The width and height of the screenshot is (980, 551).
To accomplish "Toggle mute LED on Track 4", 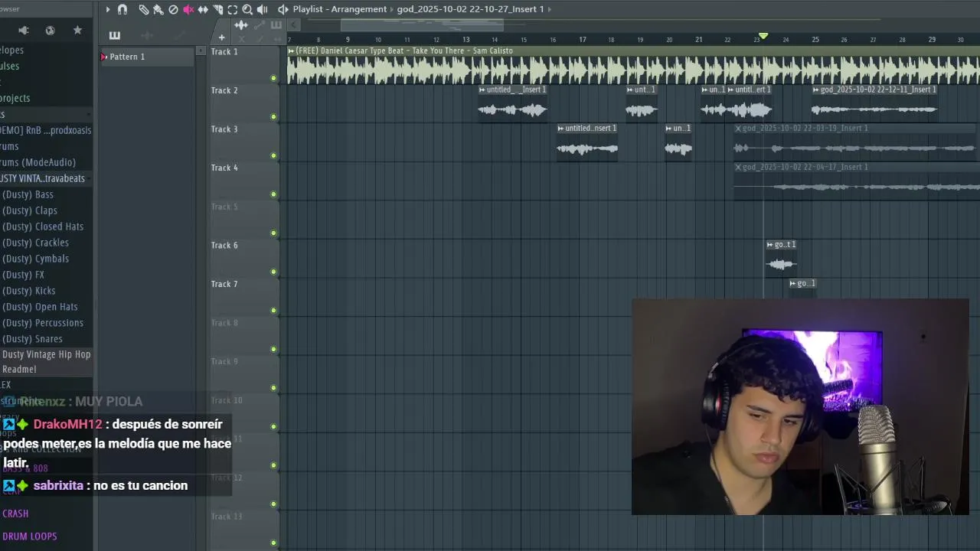I will coord(273,194).
